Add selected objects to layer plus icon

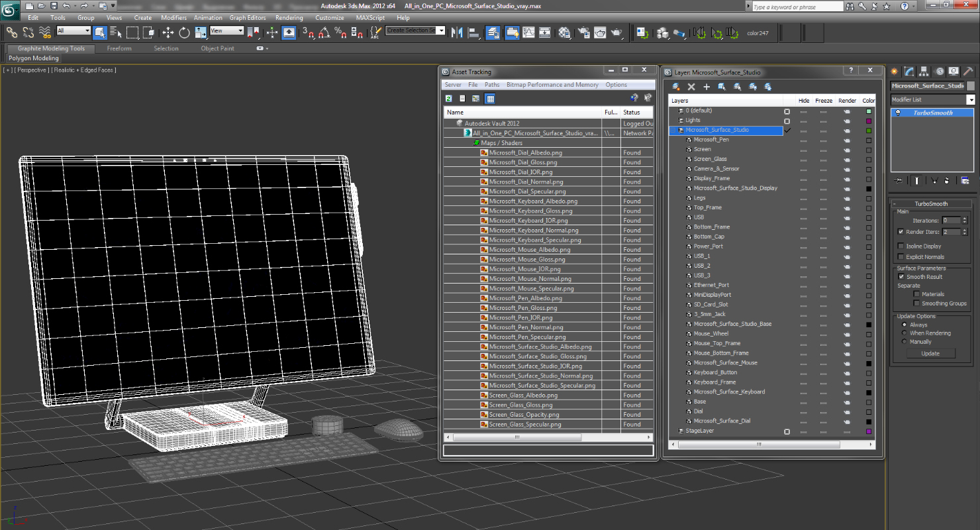707,87
